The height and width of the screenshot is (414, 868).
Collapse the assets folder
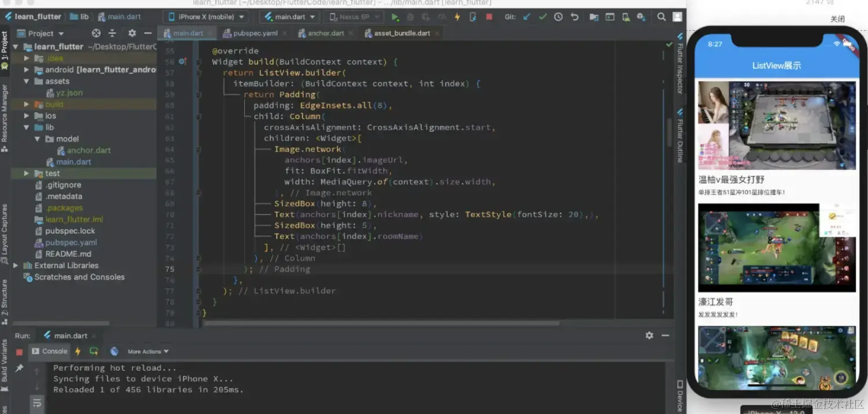pos(27,82)
